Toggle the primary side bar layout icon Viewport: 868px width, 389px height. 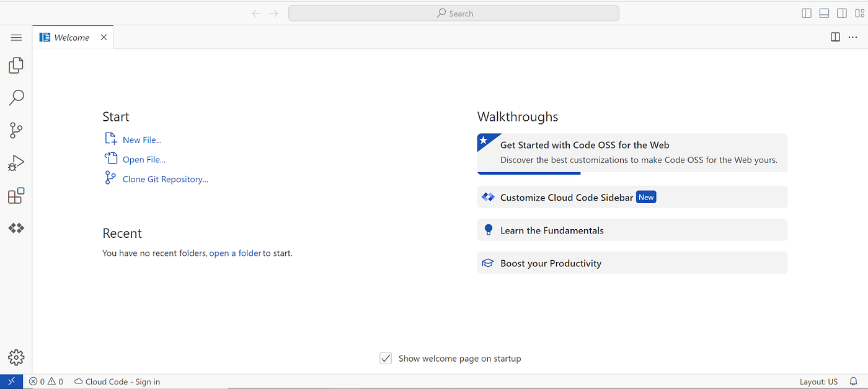807,13
